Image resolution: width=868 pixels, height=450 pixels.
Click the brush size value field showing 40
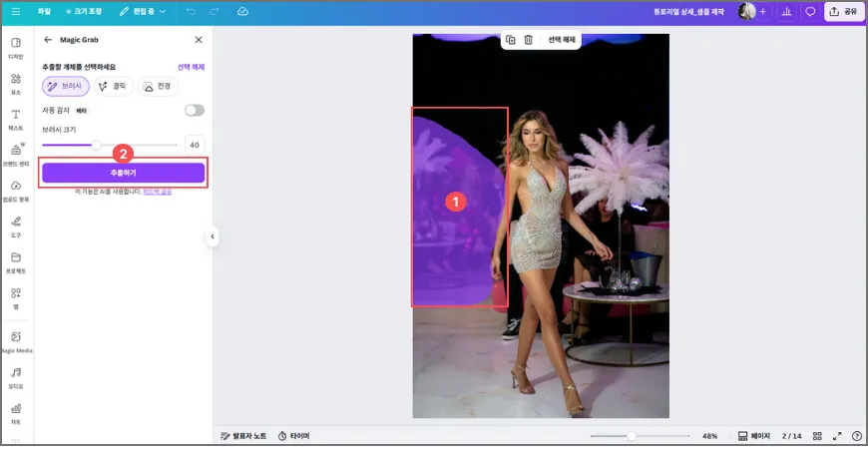point(195,145)
